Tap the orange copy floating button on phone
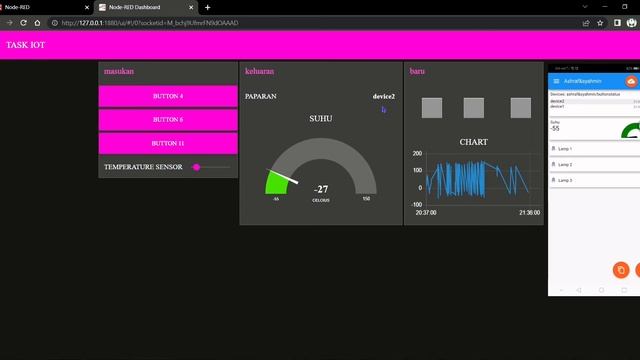The width and height of the screenshot is (640, 360). [621, 270]
